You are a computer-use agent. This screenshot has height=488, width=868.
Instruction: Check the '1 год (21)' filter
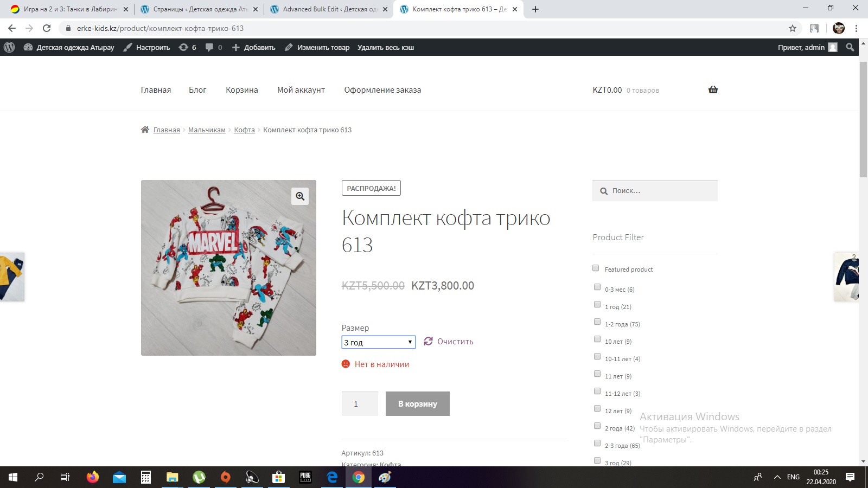tap(597, 304)
